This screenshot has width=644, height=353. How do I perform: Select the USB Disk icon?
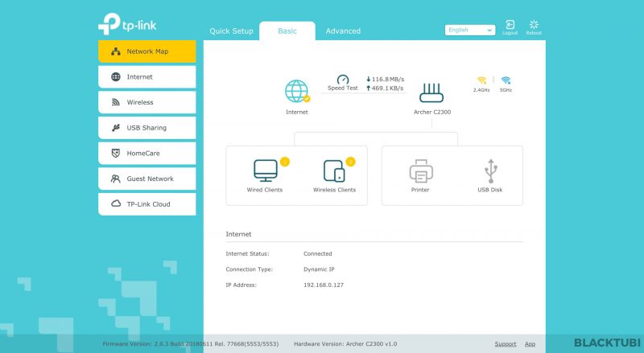pyautogui.click(x=490, y=170)
